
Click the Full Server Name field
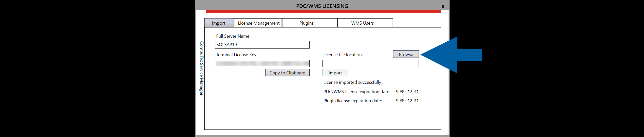pyautogui.click(x=262, y=45)
